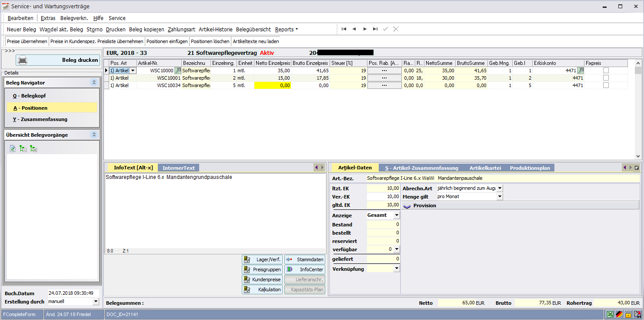Open the Verknüpfung dropdown
This screenshot has width=644, height=320.
[x=397, y=269]
